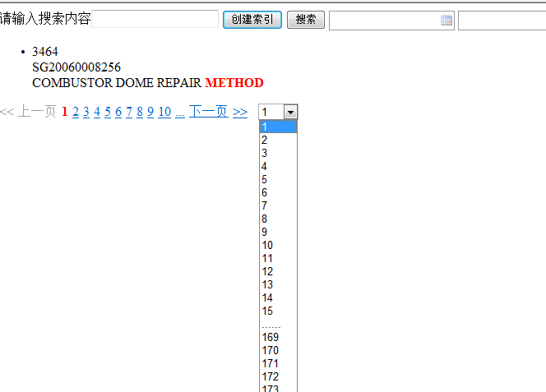Click the 搜索 button
Image resolution: width=546 pixels, height=392 pixels.
pyautogui.click(x=306, y=20)
